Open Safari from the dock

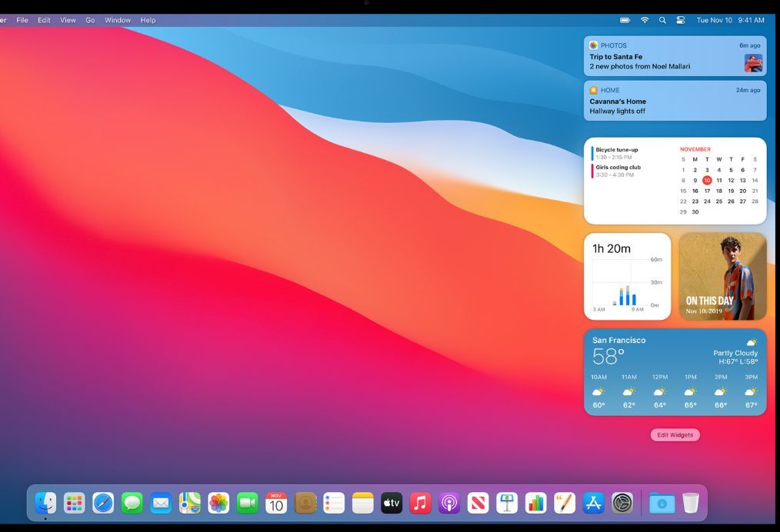click(103, 503)
